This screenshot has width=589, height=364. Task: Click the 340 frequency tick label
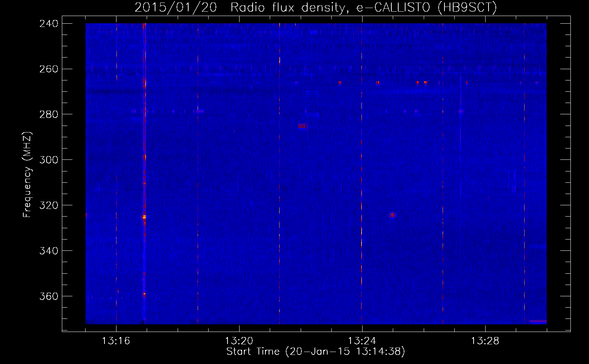pyautogui.click(x=48, y=251)
